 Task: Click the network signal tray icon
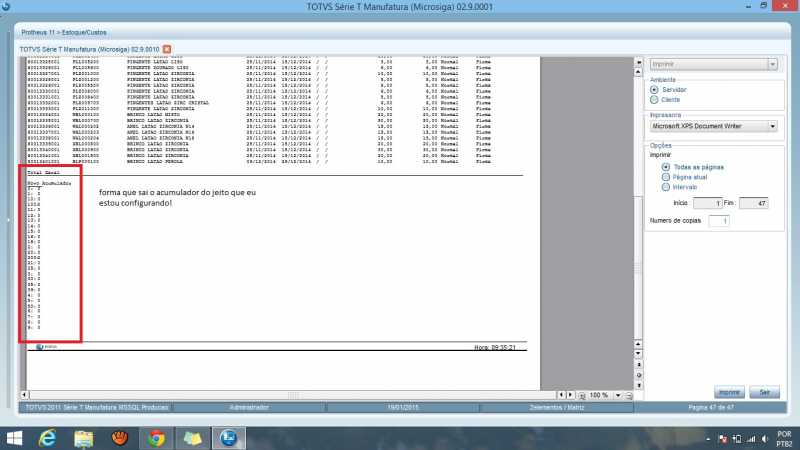pos(751,439)
